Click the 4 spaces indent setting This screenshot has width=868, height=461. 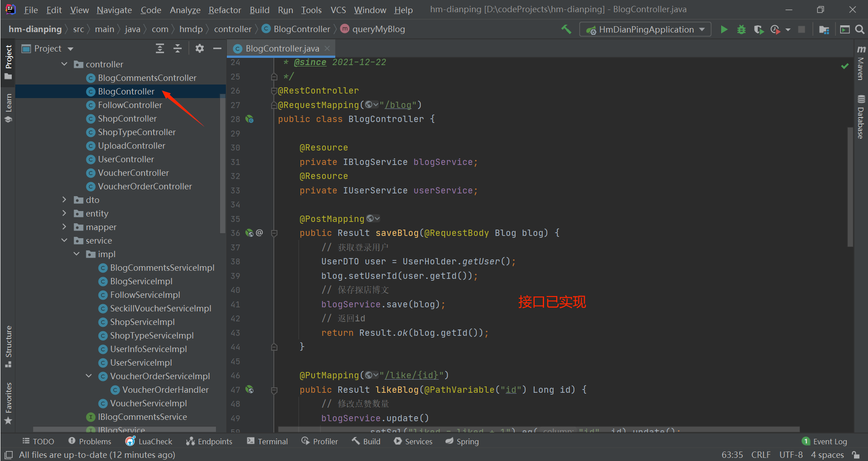click(827, 455)
